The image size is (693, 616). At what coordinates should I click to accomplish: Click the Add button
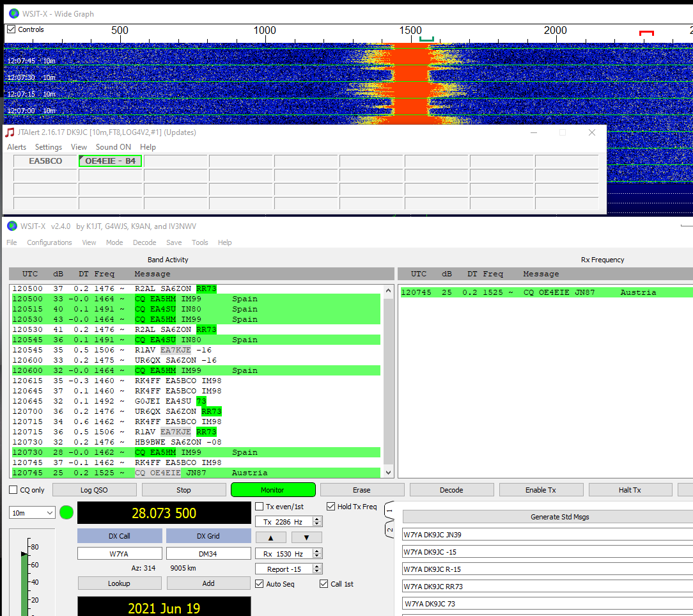[x=208, y=583]
